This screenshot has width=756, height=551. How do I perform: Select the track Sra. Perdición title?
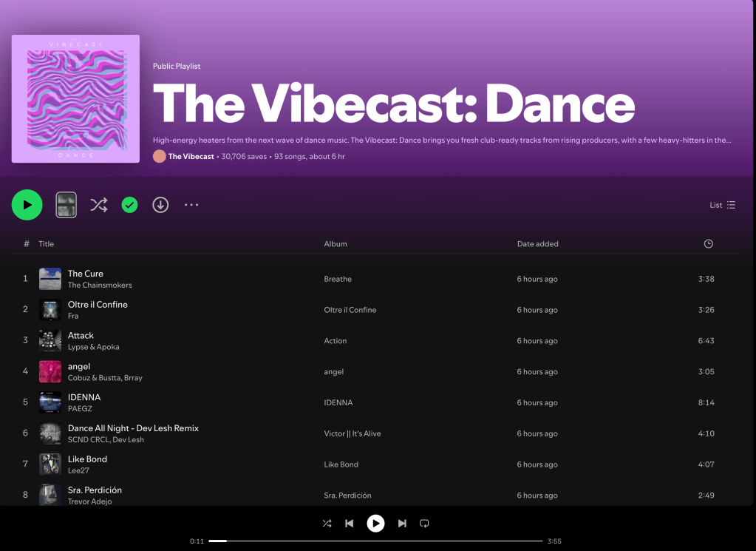95,490
